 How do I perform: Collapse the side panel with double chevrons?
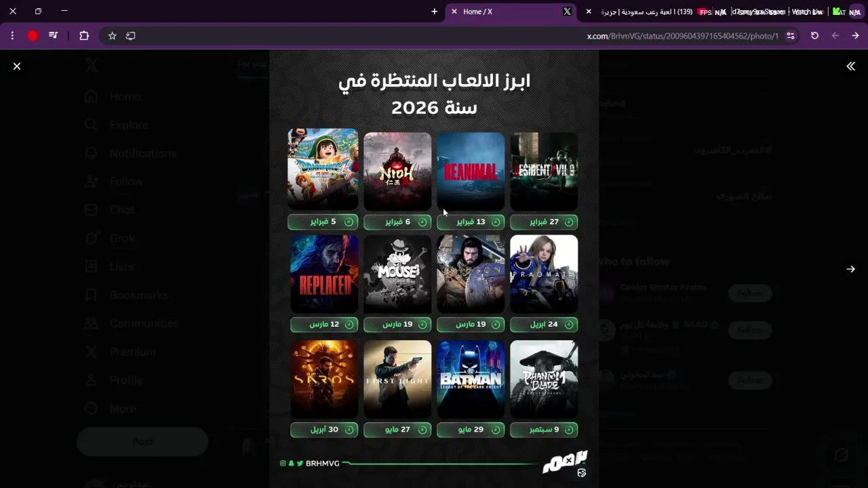[850, 66]
